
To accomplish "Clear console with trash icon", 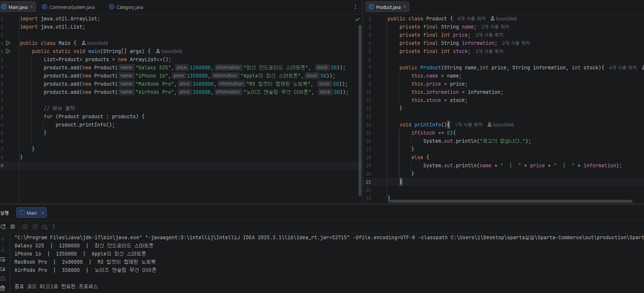I will click(x=3, y=288).
